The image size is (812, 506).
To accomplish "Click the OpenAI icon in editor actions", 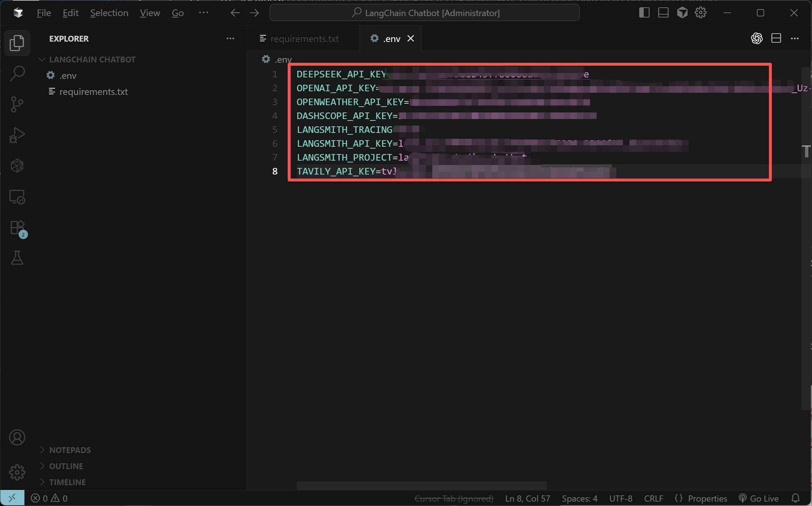I will coord(757,38).
